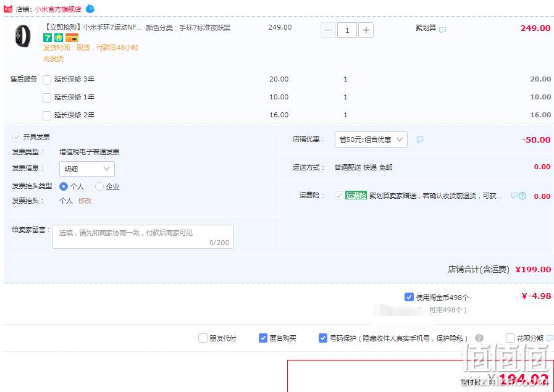Click the Tmall logo beside 店铺

pyautogui.click(x=8, y=9)
